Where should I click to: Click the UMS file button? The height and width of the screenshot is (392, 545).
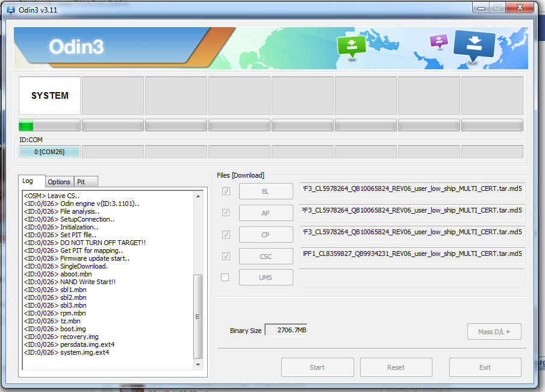266,278
